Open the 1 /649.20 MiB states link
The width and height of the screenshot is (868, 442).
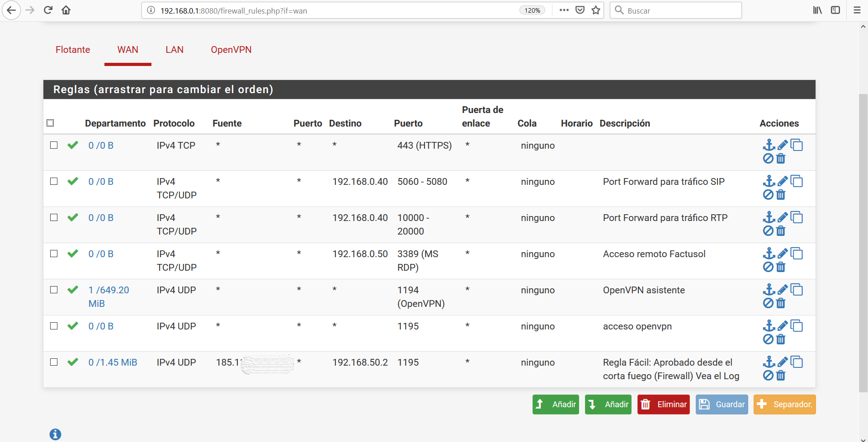[108, 296]
